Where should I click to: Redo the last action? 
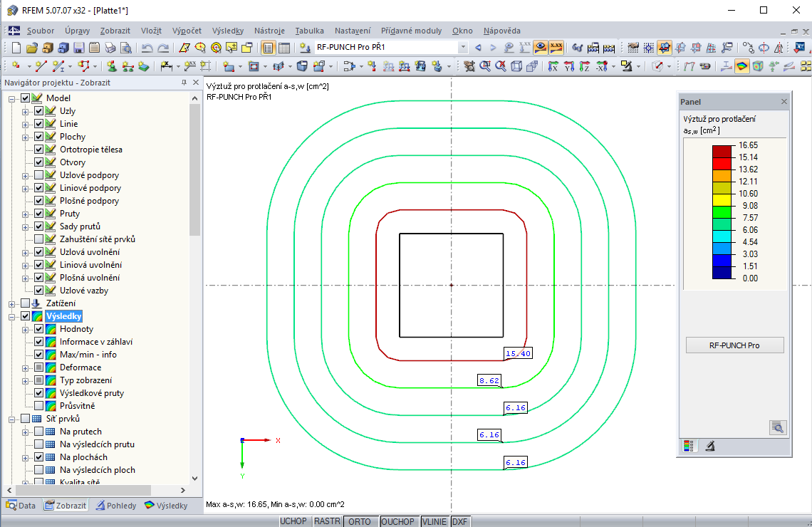pos(163,48)
